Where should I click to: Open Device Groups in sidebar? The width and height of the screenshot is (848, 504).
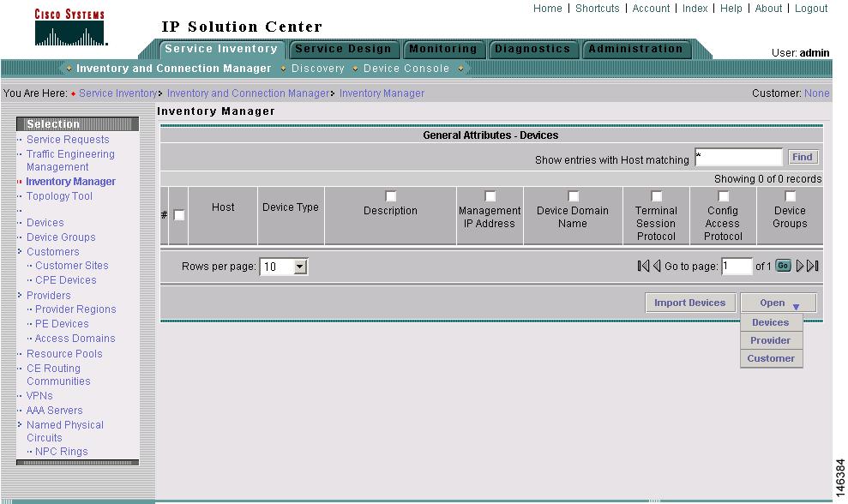pyautogui.click(x=61, y=237)
